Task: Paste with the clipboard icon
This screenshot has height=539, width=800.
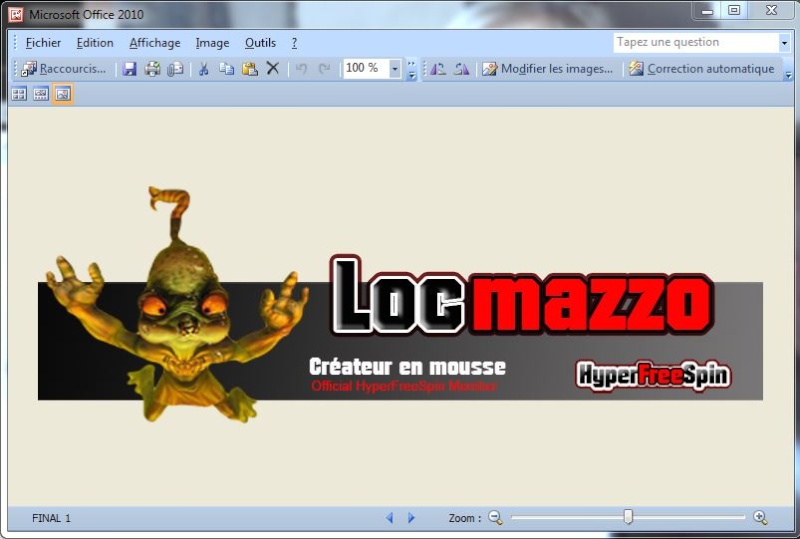Action: pos(249,68)
